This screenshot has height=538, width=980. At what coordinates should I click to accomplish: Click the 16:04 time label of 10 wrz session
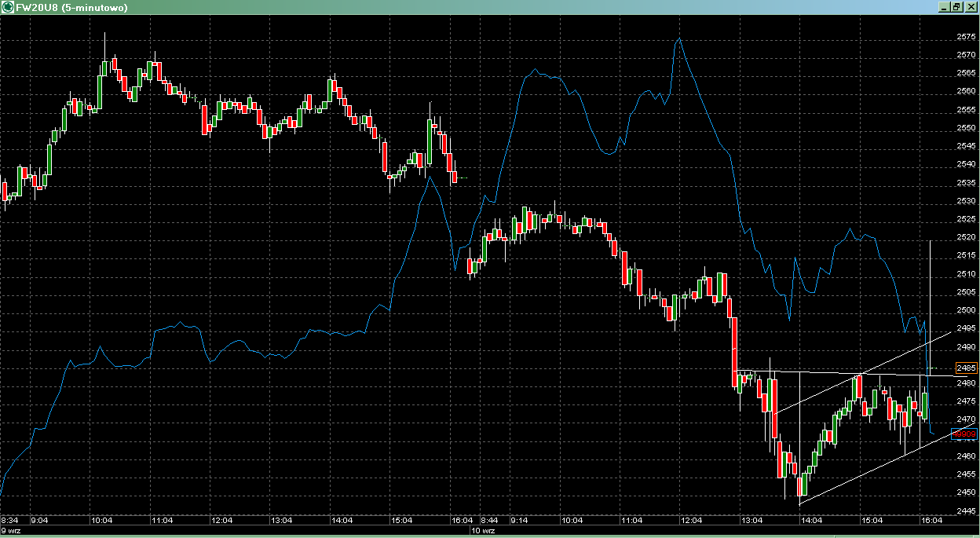click(x=931, y=521)
